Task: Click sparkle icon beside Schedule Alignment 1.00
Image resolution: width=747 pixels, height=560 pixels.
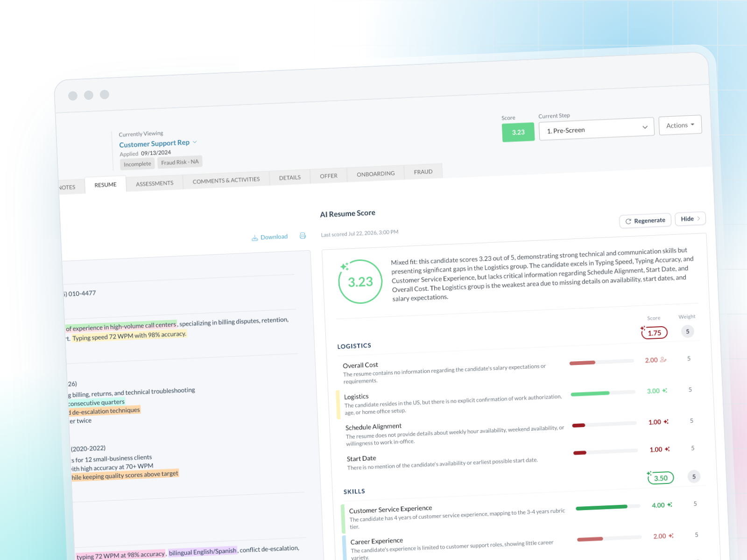Action: pyautogui.click(x=666, y=421)
